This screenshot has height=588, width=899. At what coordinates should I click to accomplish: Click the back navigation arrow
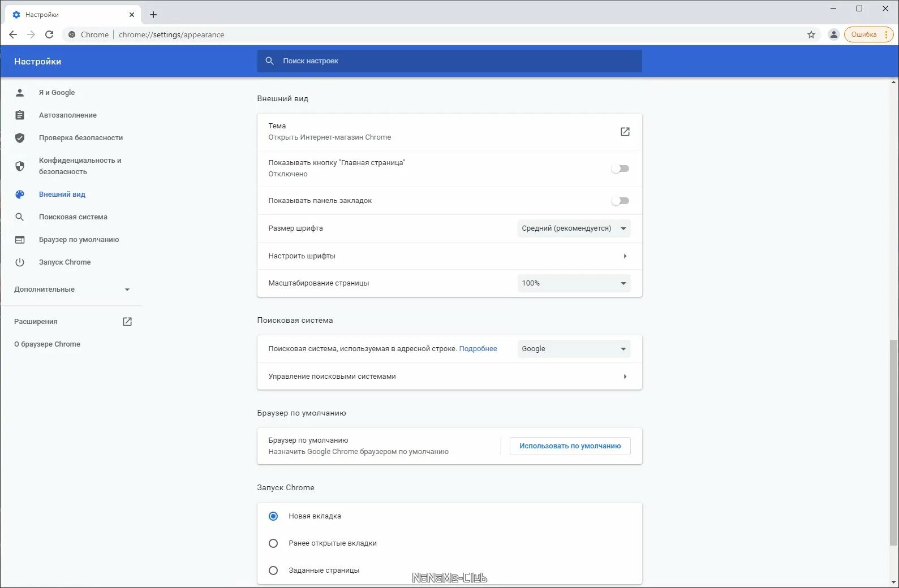(x=13, y=34)
